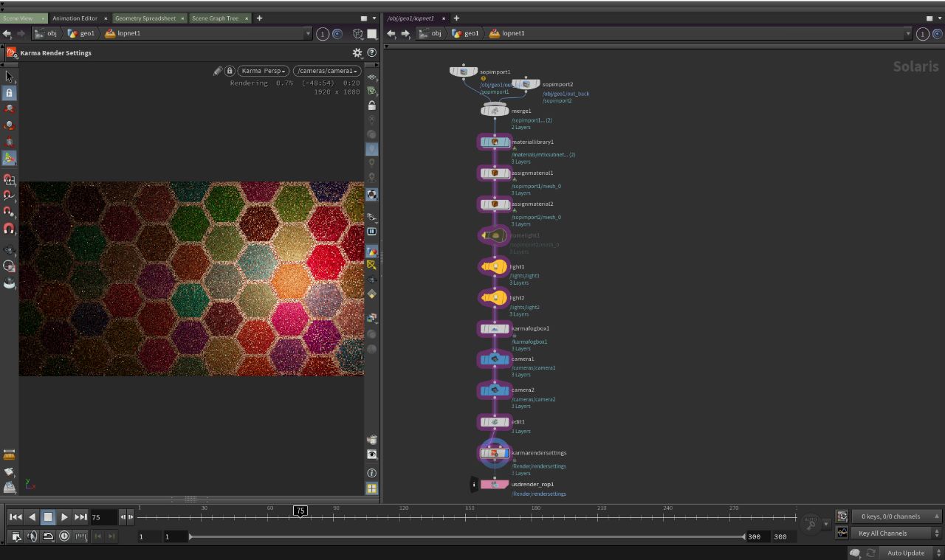Screen dimensions: 945x560
Task: Click the usdrender_rop1 node
Action: click(x=495, y=485)
